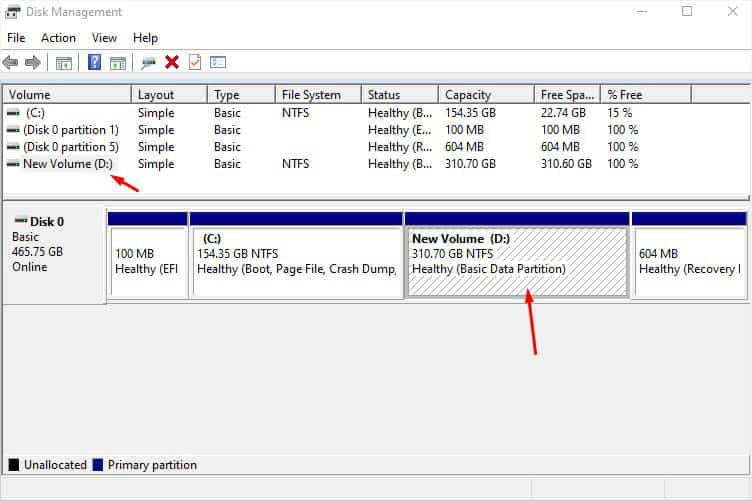Open the View menu
This screenshot has width=752, height=501.
pyautogui.click(x=104, y=38)
